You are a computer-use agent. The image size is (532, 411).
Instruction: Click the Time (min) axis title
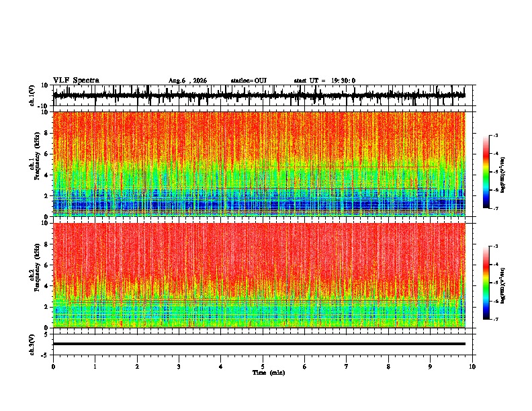(x=269, y=373)
